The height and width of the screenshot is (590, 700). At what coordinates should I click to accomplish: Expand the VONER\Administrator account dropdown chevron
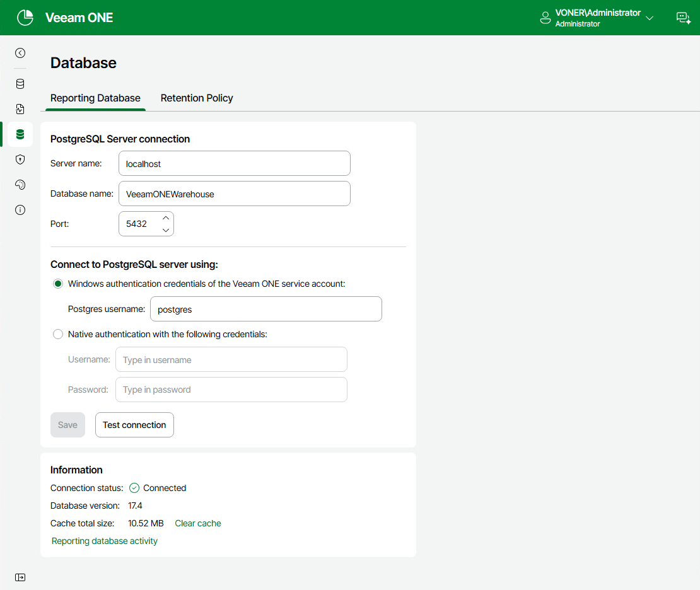point(650,18)
